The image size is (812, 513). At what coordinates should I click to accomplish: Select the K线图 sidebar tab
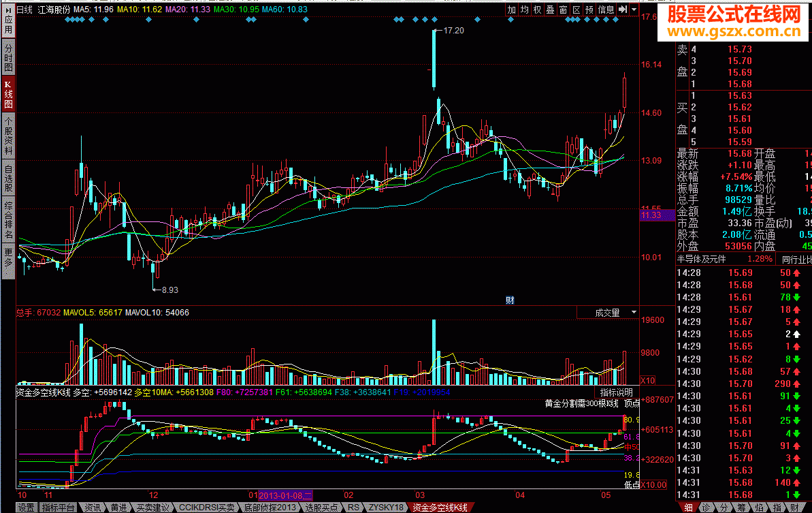8,94
